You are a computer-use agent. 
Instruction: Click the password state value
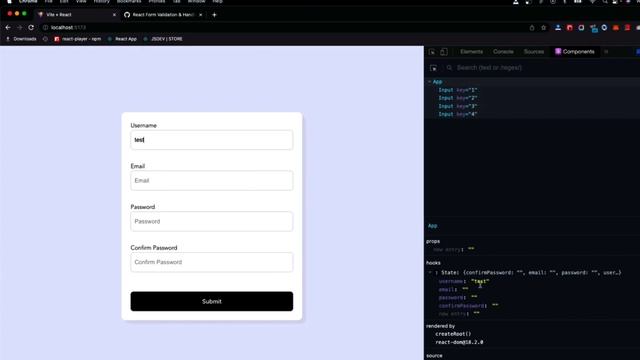pos(474,297)
